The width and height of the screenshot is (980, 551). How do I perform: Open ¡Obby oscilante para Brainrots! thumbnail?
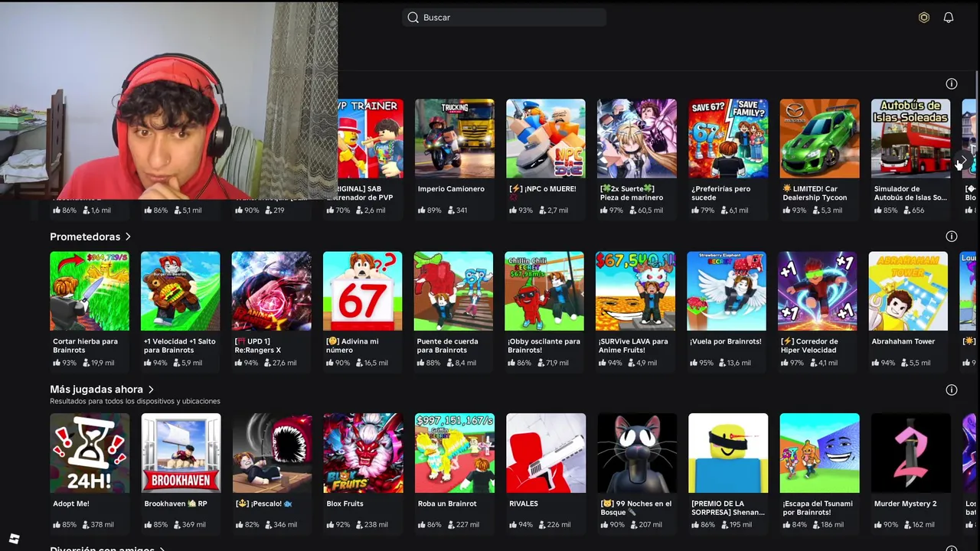click(x=544, y=292)
